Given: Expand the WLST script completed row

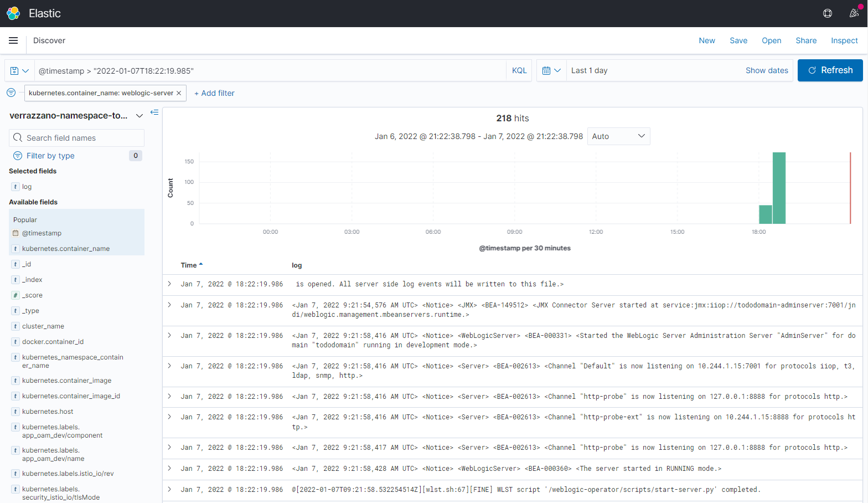Looking at the screenshot, I should [169, 489].
